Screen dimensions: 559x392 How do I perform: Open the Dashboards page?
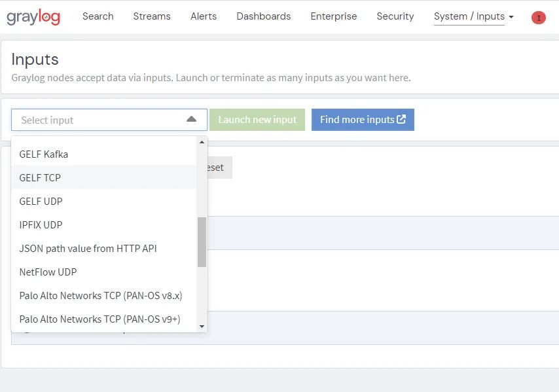tap(263, 16)
